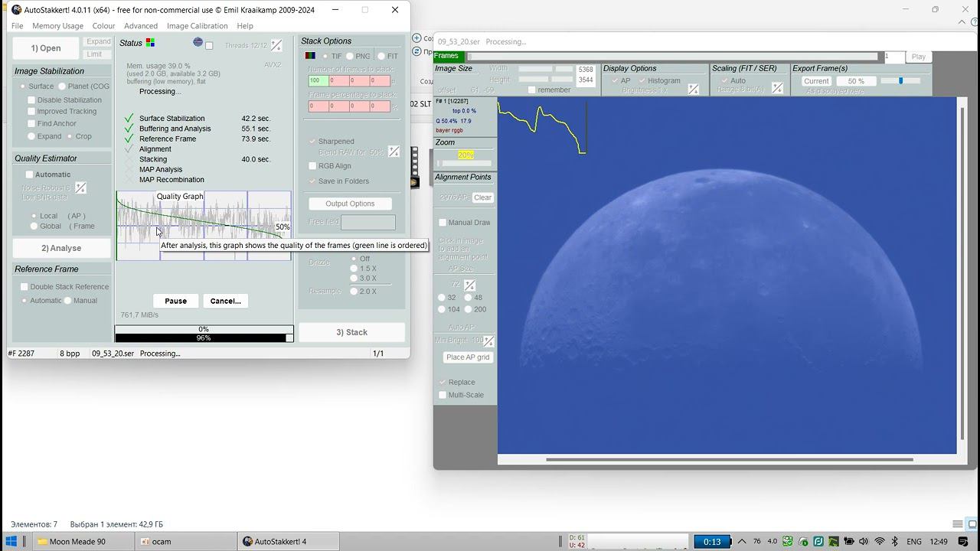Click the globe icon in Status panel
The image size is (980, 551).
198,43
